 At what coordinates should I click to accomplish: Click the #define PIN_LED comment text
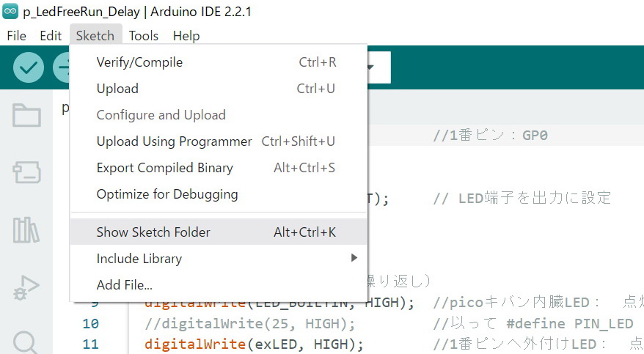point(570,324)
